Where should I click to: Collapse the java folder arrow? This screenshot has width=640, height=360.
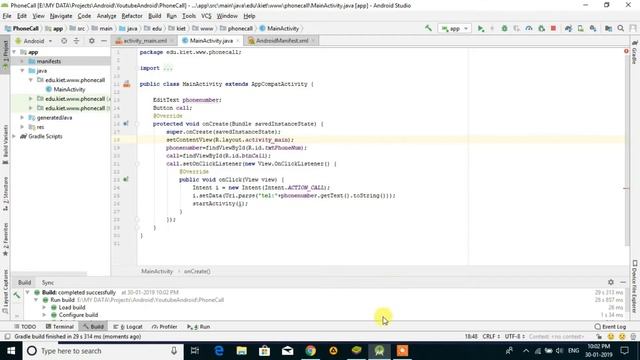[22, 71]
